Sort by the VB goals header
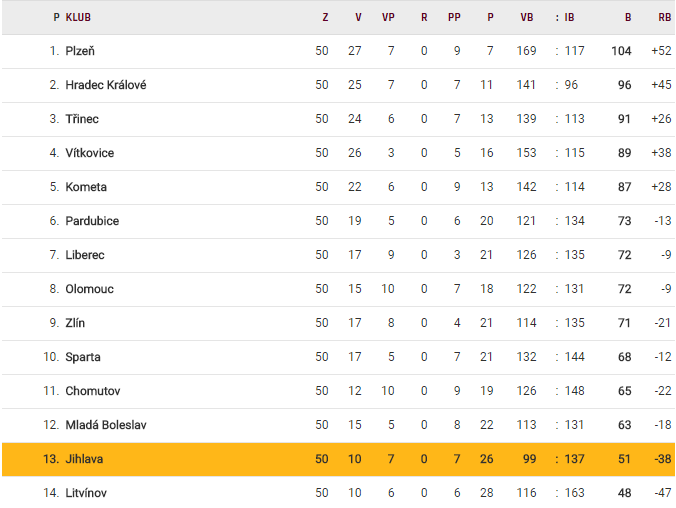 pos(527,17)
